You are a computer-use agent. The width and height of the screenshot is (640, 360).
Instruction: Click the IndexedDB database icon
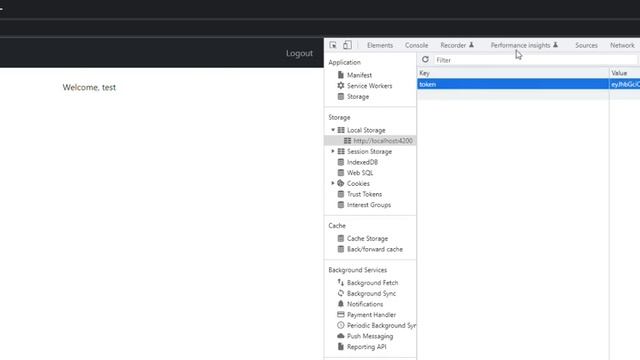pyautogui.click(x=341, y=162)
